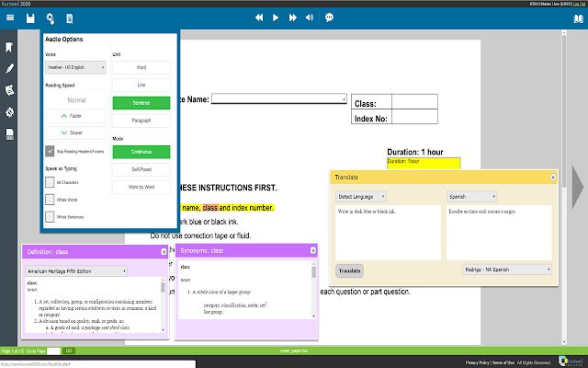
Task: Click the Faster reading speed button
Action: (75, 116)
